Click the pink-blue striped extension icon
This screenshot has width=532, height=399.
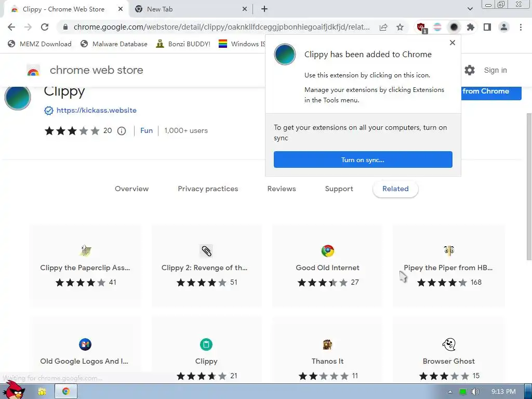(437, 27)
